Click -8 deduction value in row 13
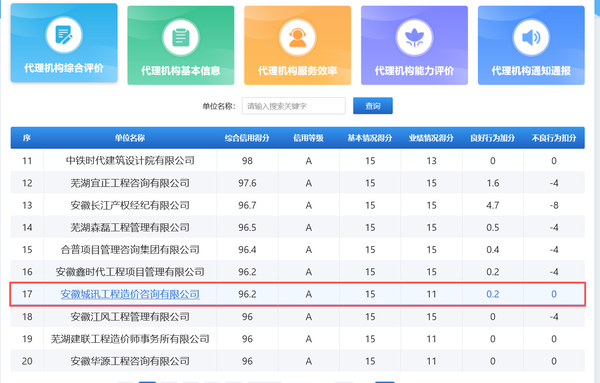Viewport: 600px width, 383px height. click(x=554, y=205)
